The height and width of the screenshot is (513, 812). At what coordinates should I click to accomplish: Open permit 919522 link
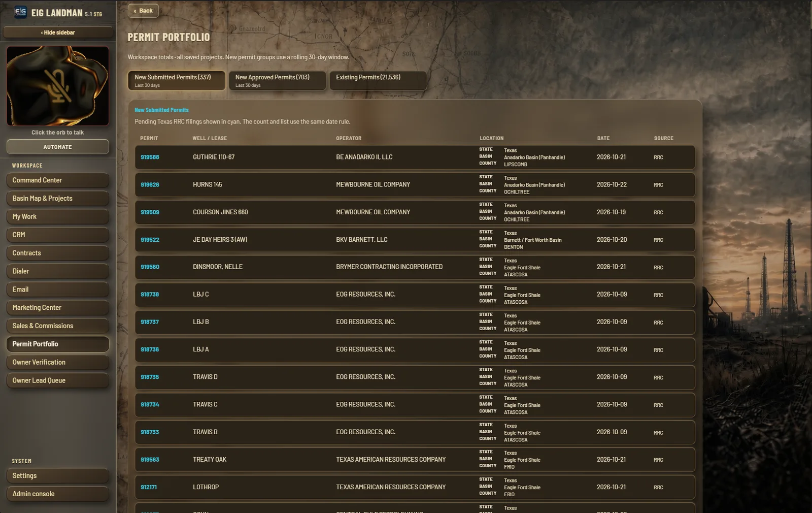coord(150,240)
